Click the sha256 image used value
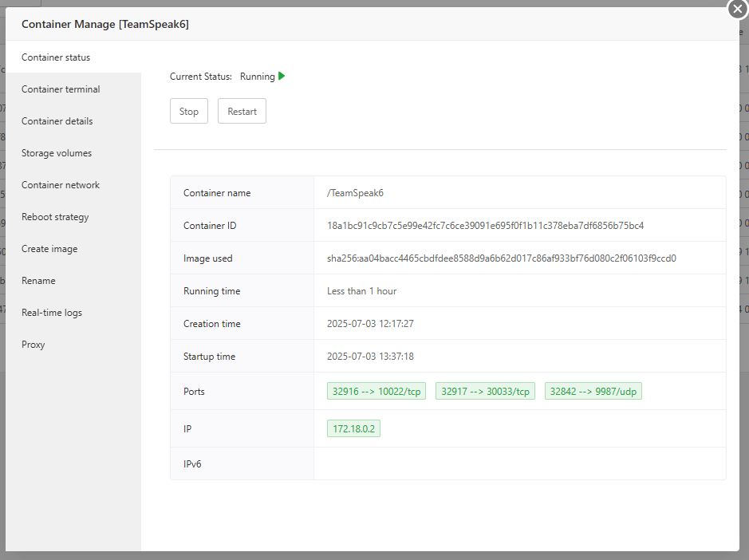 (502, 258)
